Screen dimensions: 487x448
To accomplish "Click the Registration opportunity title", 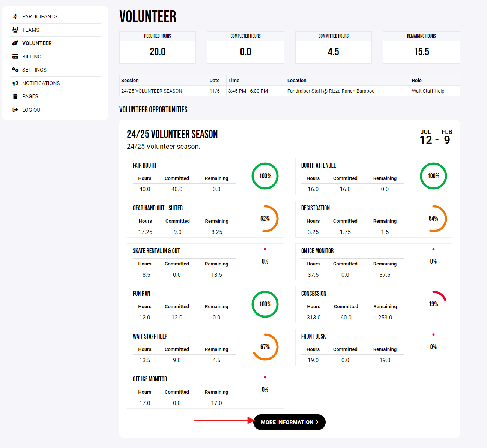I will pos(315,208).
